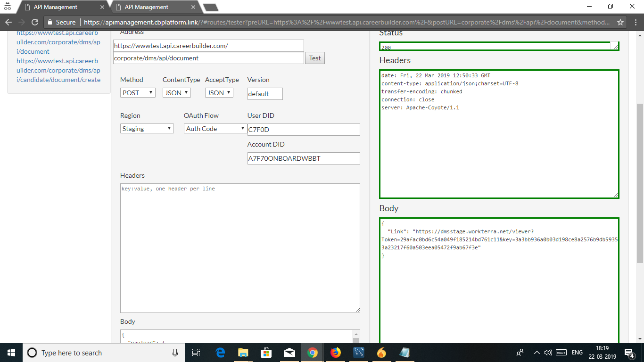This screenshot has height=362, width=644.
Task: Click the base URL address field
Action: pyautogui.click(x=208, y=46)
